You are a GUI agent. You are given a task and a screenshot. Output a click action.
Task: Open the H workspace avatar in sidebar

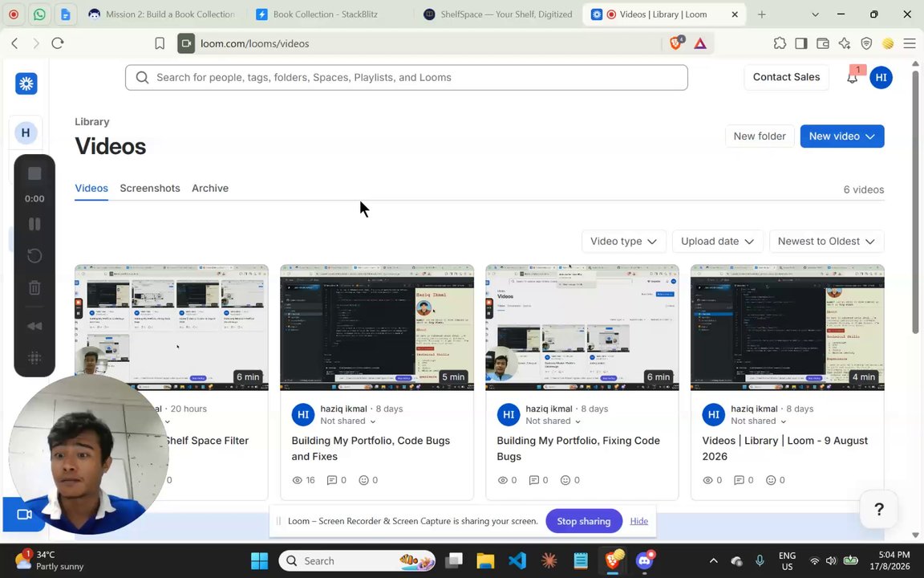point(26,132)
